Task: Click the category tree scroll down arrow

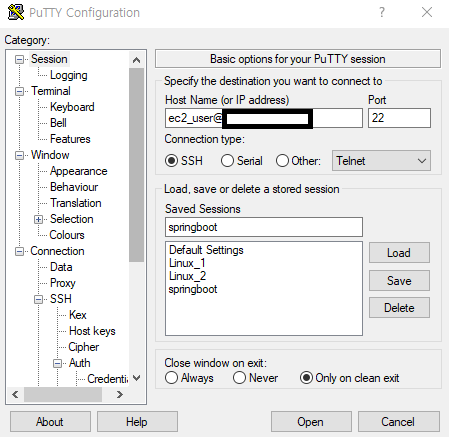Action: [x=136, y=378]
